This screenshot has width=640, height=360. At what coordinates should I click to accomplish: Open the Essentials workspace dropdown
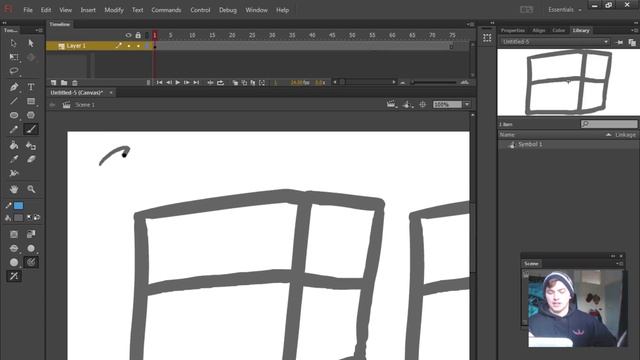click(x=565, y=10)
